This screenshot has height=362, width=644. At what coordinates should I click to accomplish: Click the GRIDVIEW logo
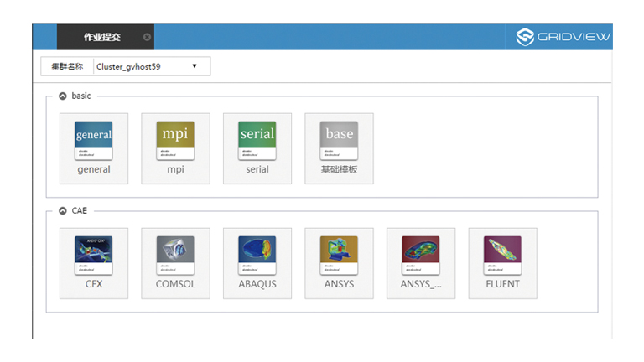pyautogui.click(x=563, y=37)
